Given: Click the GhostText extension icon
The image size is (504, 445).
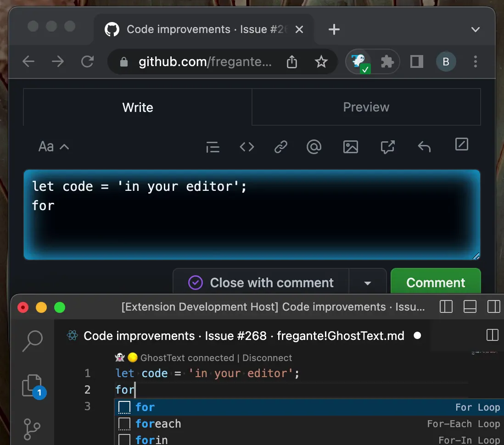Looking at the screenshot, I should 360,62.
